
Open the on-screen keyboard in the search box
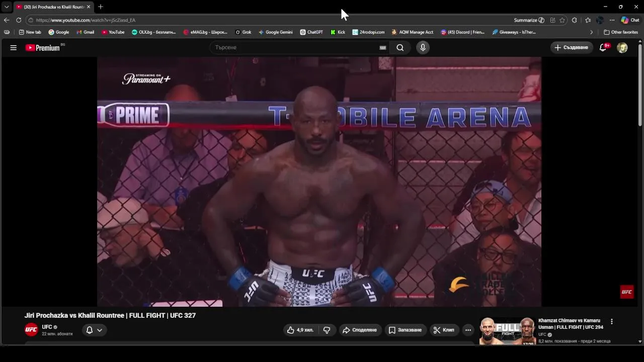[x=383, y=48]
